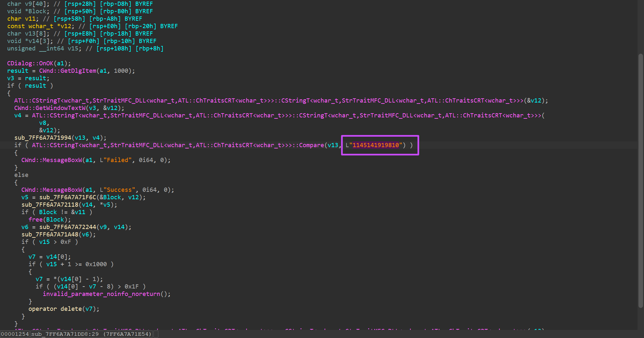Click the CWnd::GetWindowTextW call
644x338 pixels.
click(50, 108)
